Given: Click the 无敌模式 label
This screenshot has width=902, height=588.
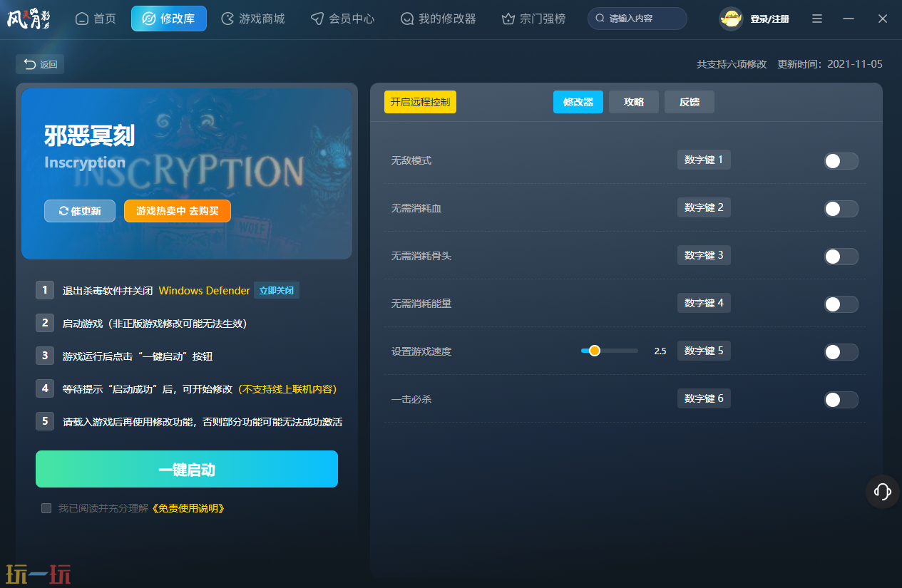Looking at the screenshot, I should click(411, 161).
